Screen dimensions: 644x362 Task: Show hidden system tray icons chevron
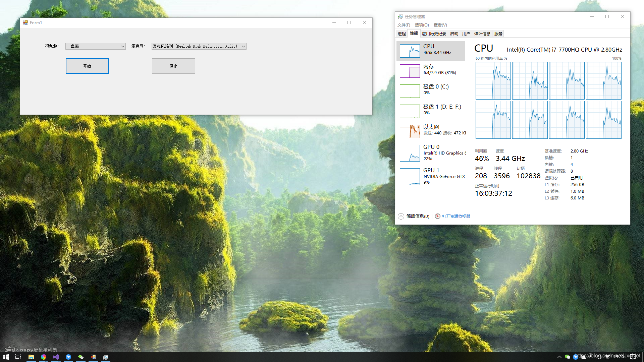point(559,357)
